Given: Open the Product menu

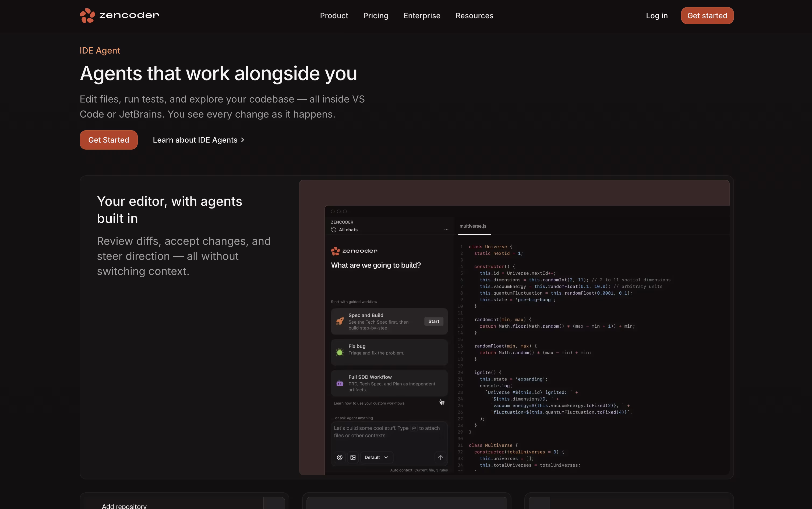Looking at the screenshot, I should click(334, 16).
